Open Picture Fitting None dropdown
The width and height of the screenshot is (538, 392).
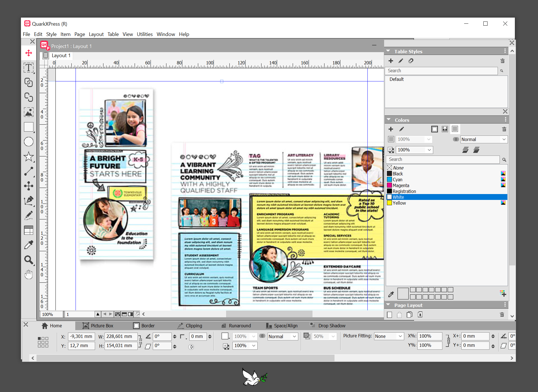pyautogui.click(x=389, y=336)
